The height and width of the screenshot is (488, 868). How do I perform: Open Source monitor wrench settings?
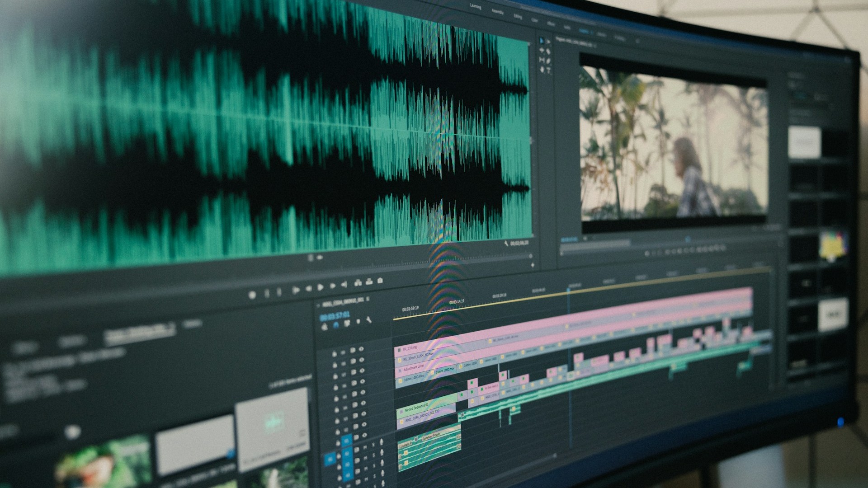coord(506,244)
